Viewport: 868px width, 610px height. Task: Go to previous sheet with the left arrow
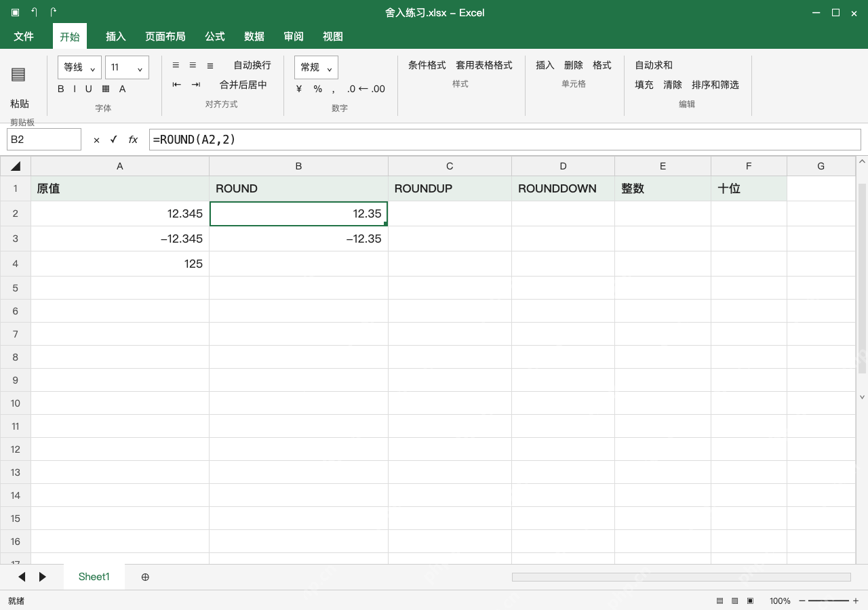[22, 577]
